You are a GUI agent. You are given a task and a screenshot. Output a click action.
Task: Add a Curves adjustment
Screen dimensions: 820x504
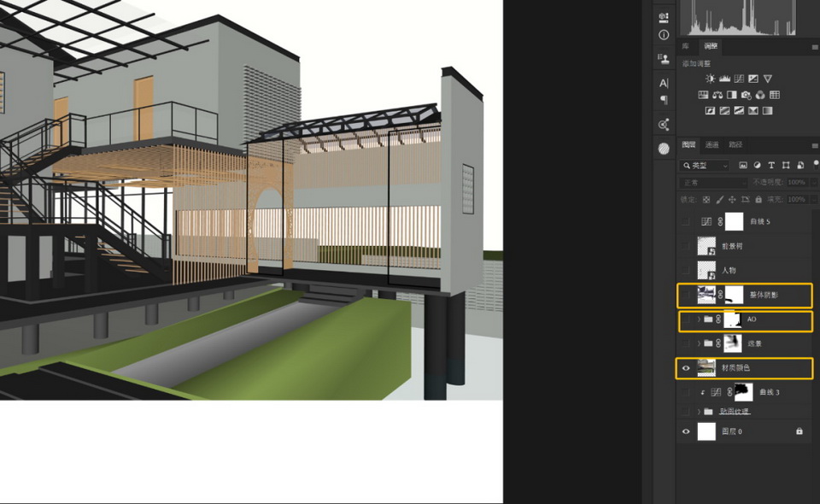[739, 79]
